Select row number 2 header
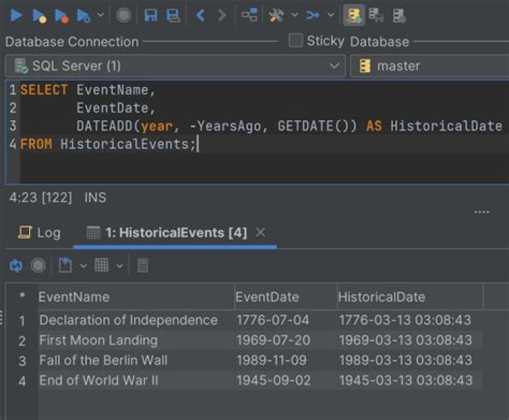This screenshot has width=509, height=420. click(22, 341)
